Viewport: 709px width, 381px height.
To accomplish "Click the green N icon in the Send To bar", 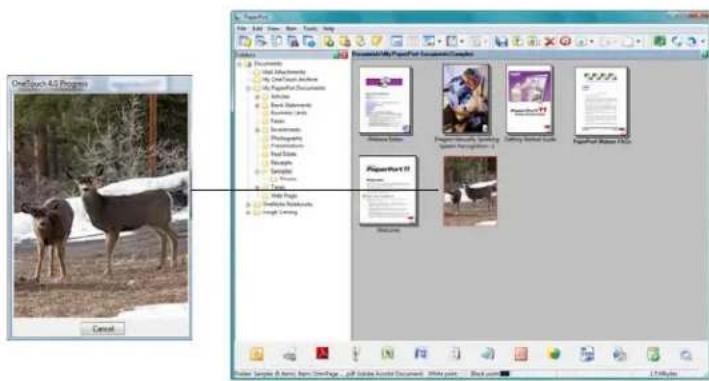I will 387,353.
